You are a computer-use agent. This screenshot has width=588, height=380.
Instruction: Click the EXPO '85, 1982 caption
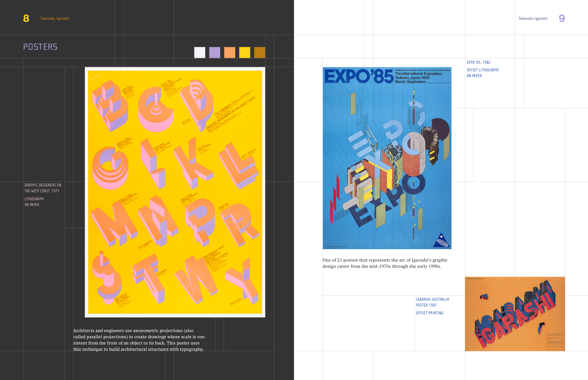pos(478,62)
